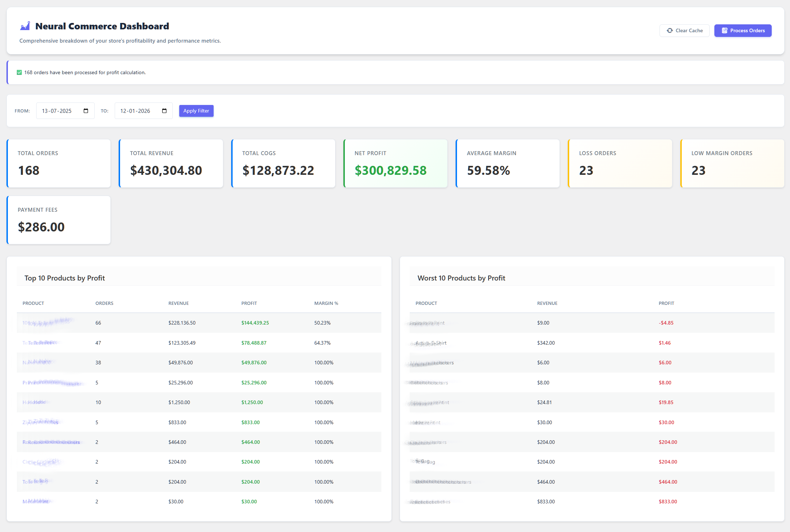
Task: Click the Payment Fees card
Action: pos(58,220)
